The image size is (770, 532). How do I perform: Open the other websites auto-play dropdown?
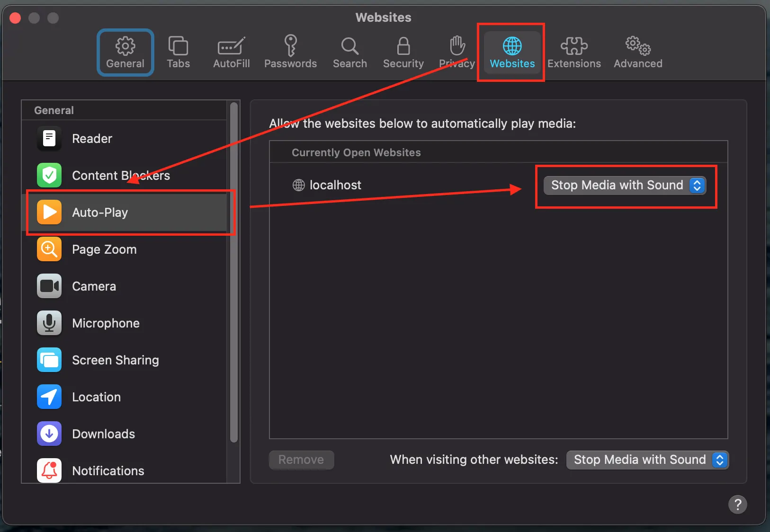pos(647,460)
